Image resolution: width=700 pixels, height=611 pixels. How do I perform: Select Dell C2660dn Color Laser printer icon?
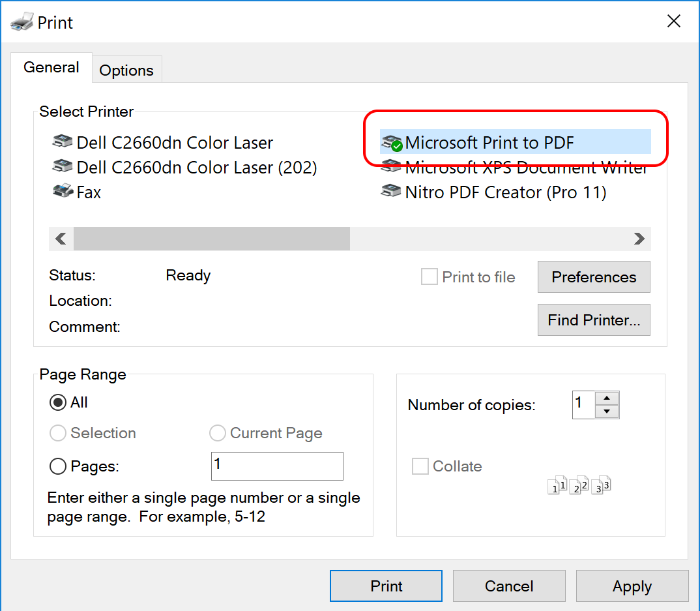[x=63, y=142]
